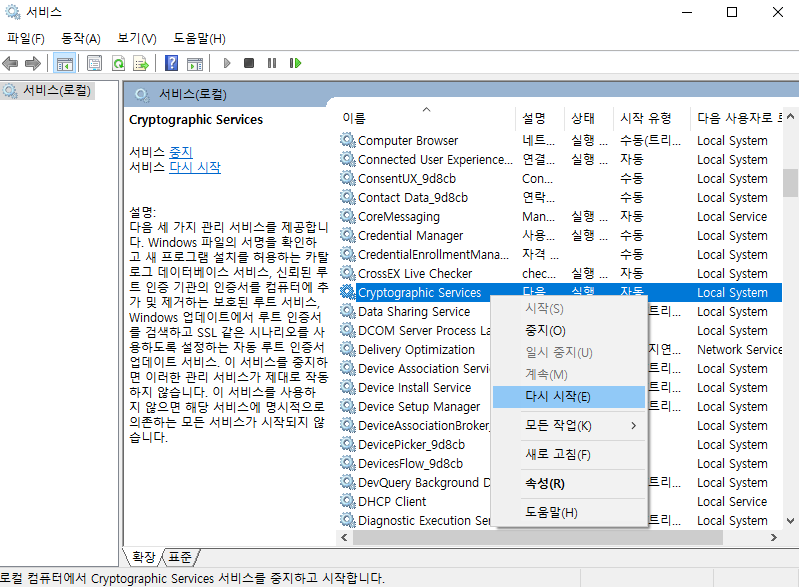Click the vertical scrollbar thumb
Screen dimensions: 799x587
tap(790, 182)
